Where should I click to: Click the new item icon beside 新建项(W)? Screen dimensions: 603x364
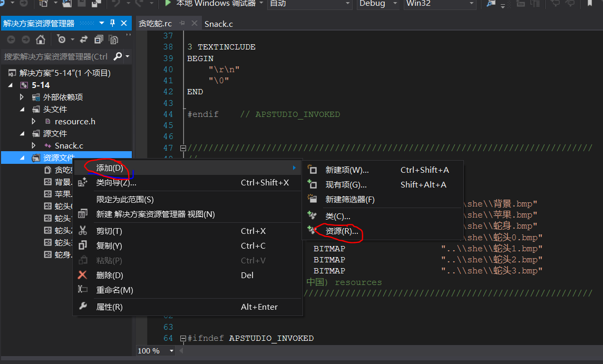click(312, 169)
